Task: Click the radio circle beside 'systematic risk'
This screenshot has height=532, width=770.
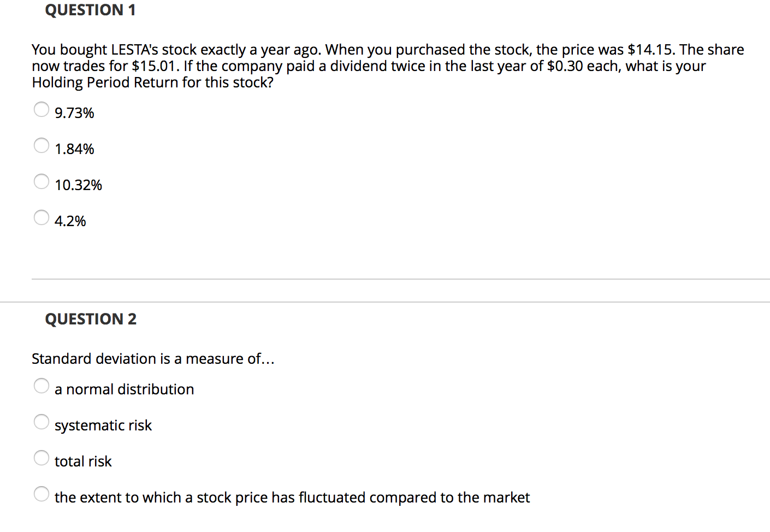Action: 42,422
